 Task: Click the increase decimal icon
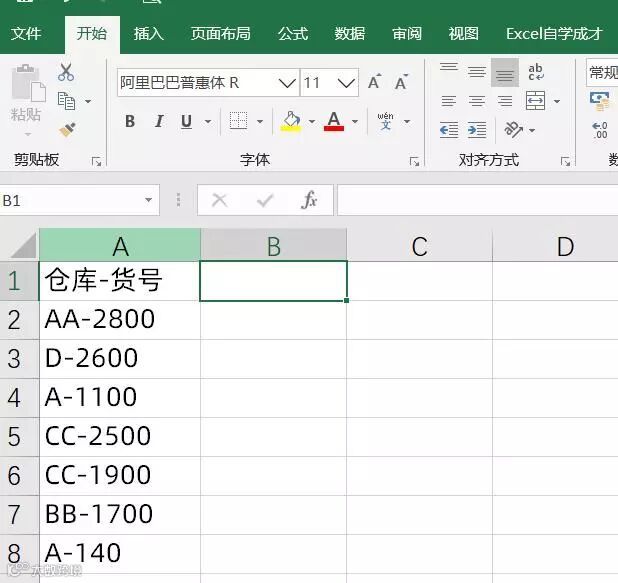click(x=600, y=130)
